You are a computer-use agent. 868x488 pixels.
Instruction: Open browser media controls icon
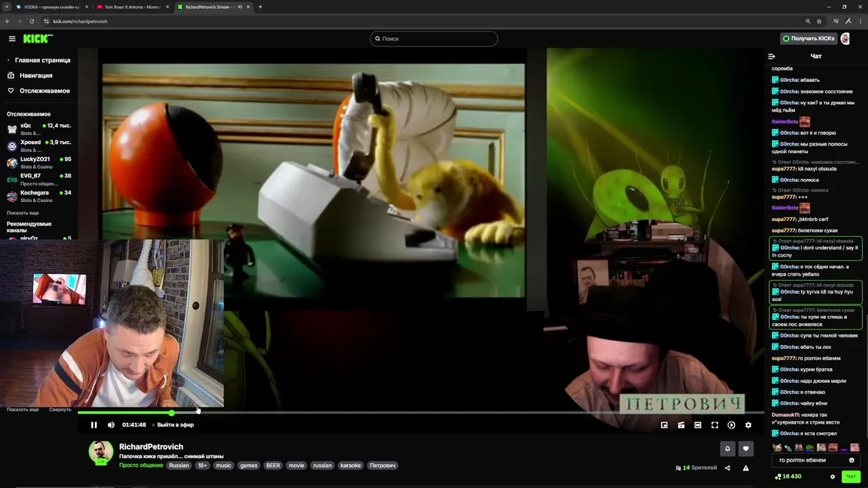pyautogui.click(x=835, y=21)
